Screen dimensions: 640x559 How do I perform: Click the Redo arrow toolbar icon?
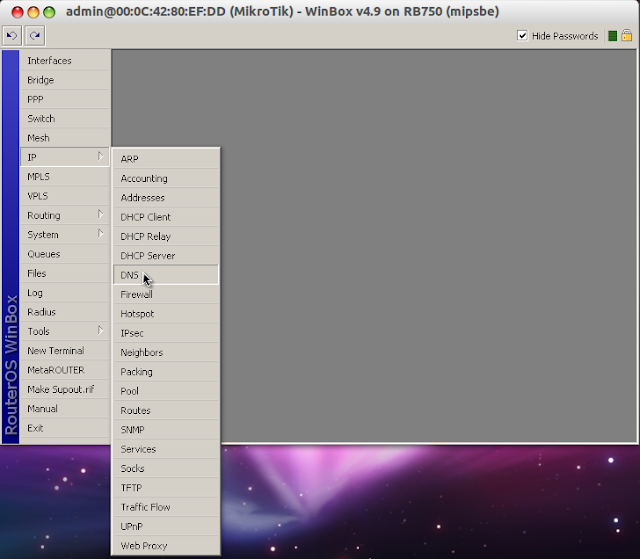pos(35,36)
